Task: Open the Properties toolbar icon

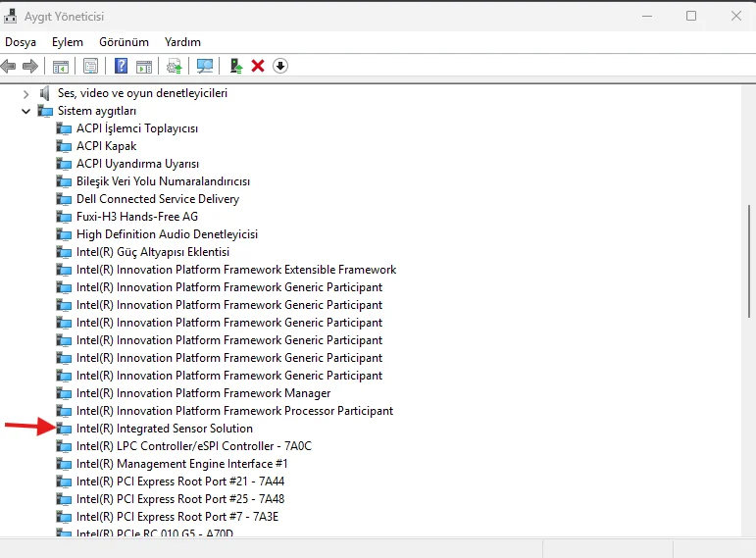Action: 90,66
